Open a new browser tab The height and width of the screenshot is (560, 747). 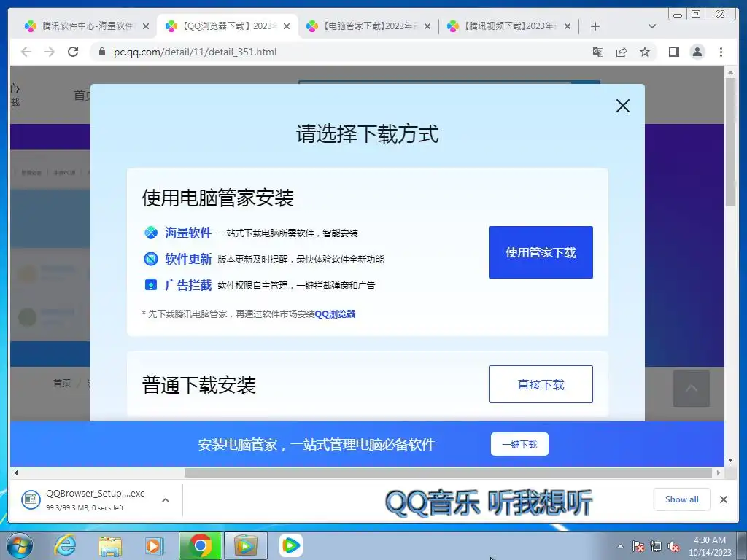click(595, 26)
